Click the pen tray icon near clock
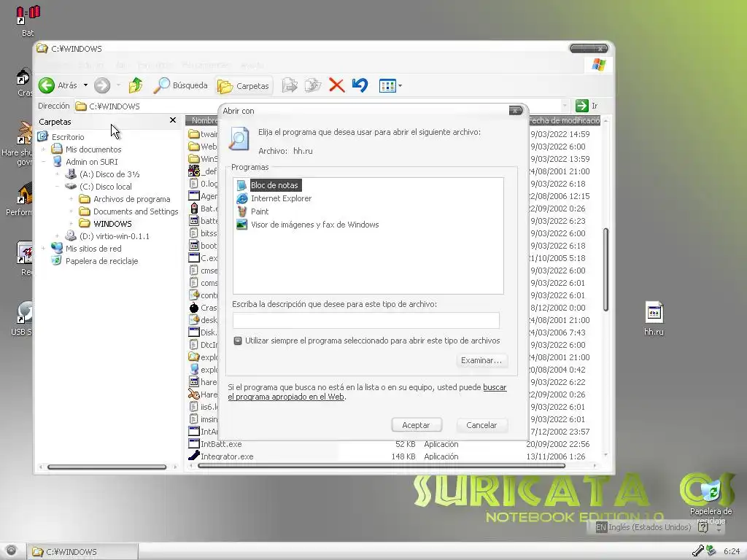Screen dimensions: 747x560 [x=698, y=551]
